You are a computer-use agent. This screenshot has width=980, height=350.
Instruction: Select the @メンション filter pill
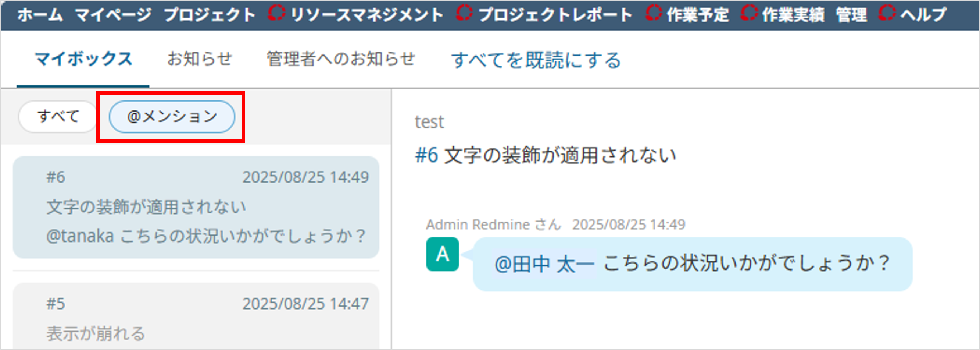point(172,117)
